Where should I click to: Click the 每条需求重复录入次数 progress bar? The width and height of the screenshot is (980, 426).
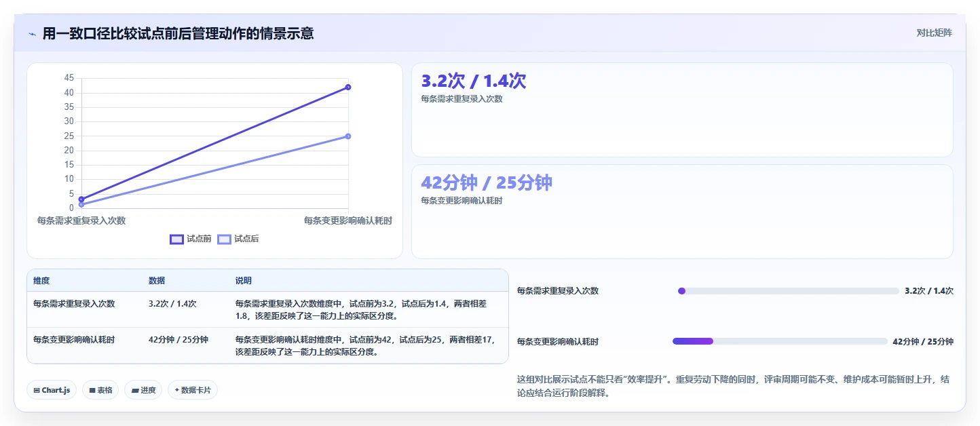(788, 291)
